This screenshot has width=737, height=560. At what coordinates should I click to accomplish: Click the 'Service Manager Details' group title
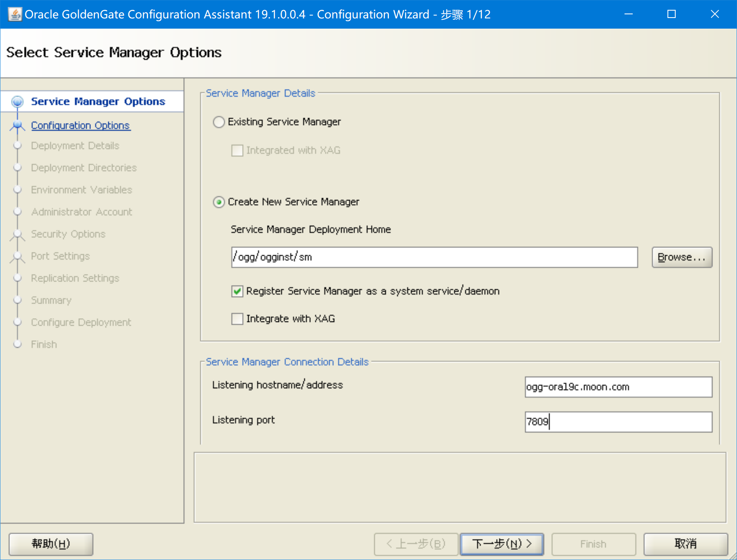click(261, 93)
